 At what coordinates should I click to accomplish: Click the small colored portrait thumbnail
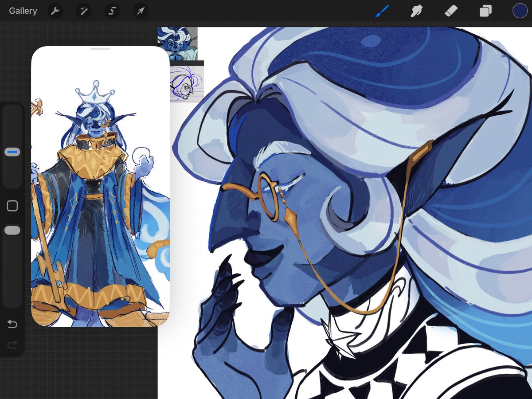178,44
